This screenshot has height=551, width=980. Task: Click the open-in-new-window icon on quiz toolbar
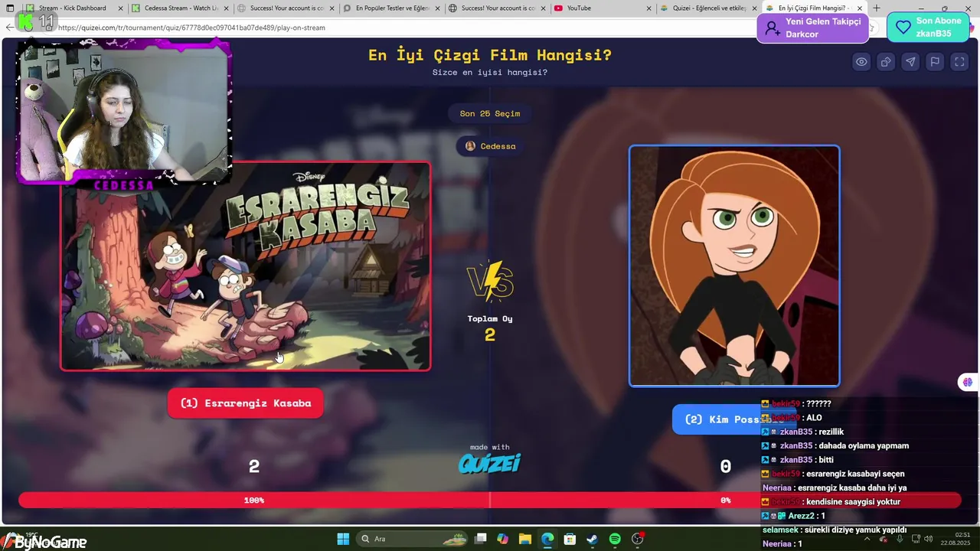click(x=886, y=62)
